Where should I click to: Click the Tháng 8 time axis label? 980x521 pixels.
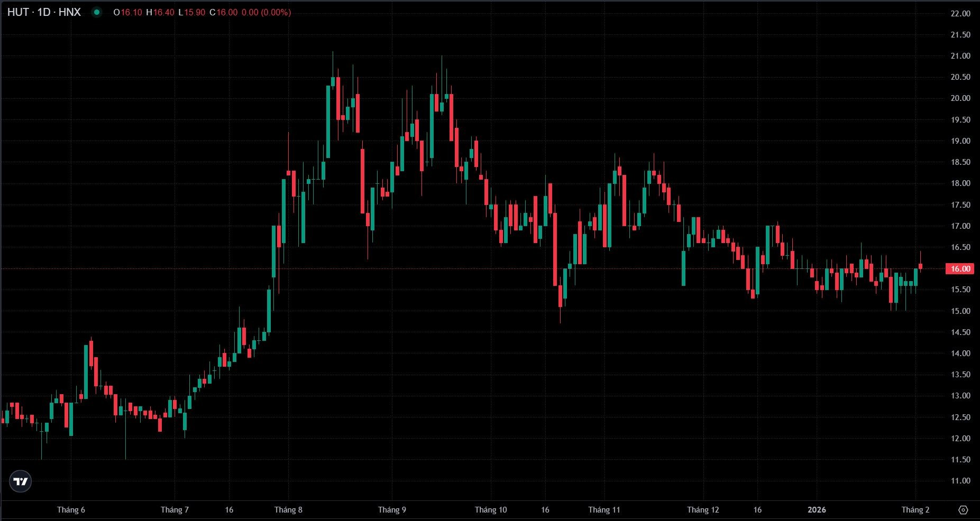288,510
